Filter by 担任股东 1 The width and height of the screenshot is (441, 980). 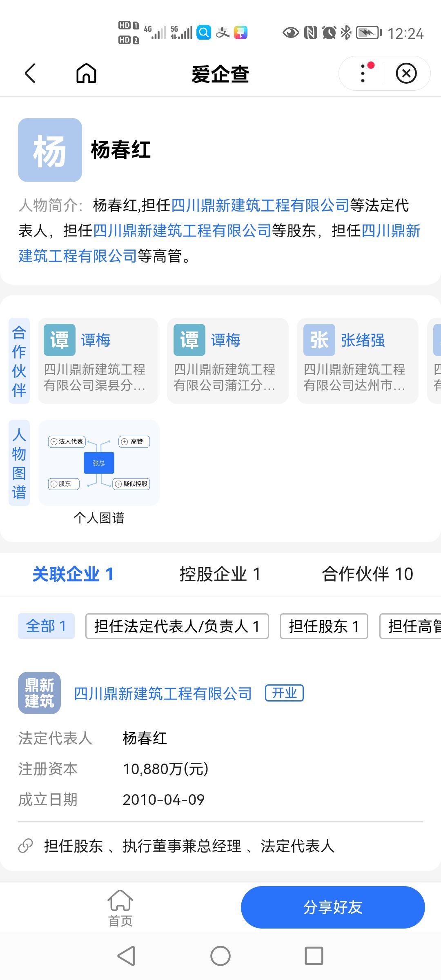tap(323, 626)
